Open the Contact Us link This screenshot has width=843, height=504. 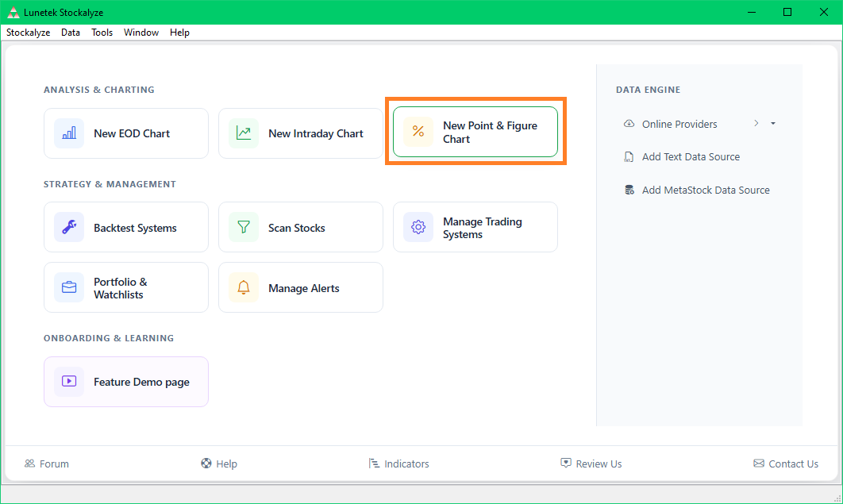tap(793, 464)
